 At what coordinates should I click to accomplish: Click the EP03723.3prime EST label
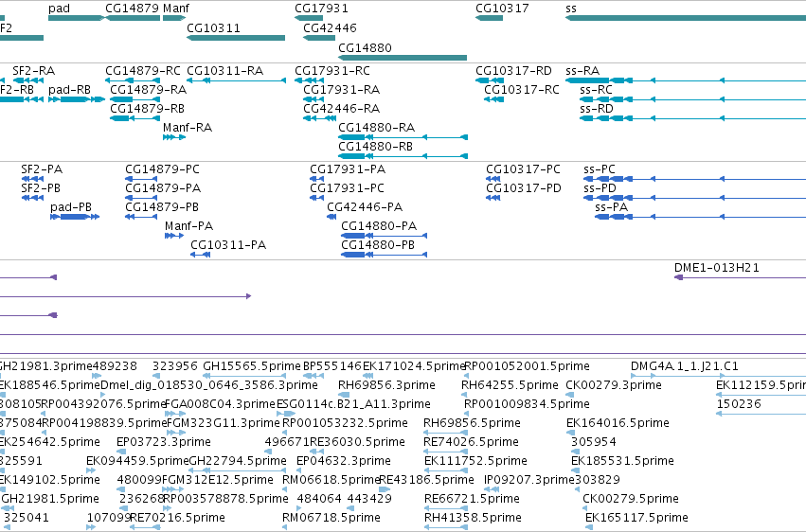tap(164, 443)
